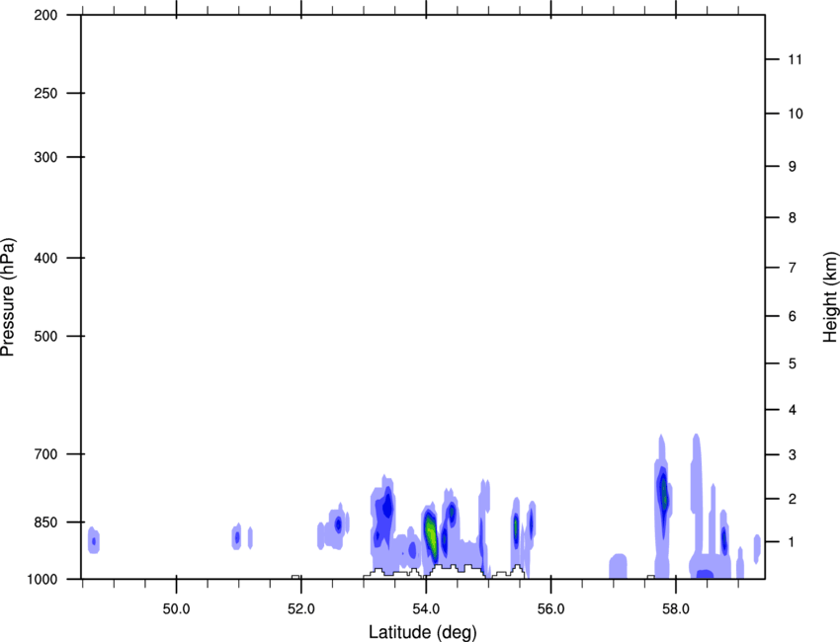The height and width of the screenshot is (642, 840).
Task: Click the 9 km height label
Action: (793, 167)
